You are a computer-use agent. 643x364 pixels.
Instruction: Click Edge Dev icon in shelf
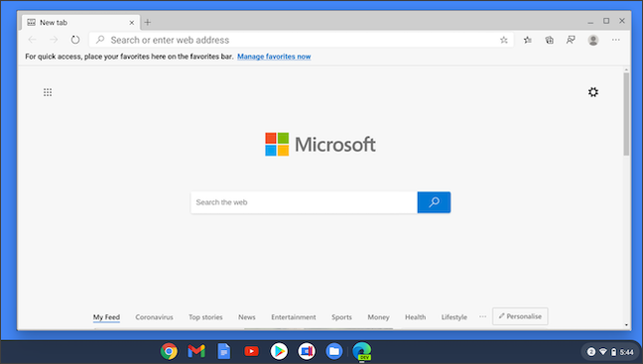coord(361,351)
